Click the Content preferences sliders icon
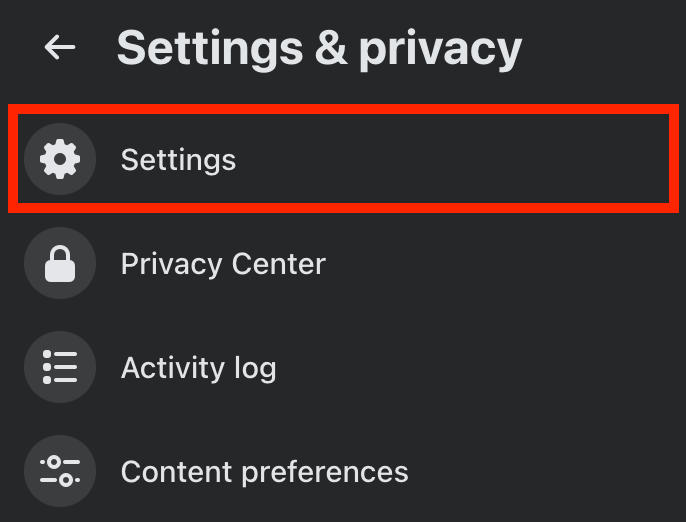 [60, 471]
